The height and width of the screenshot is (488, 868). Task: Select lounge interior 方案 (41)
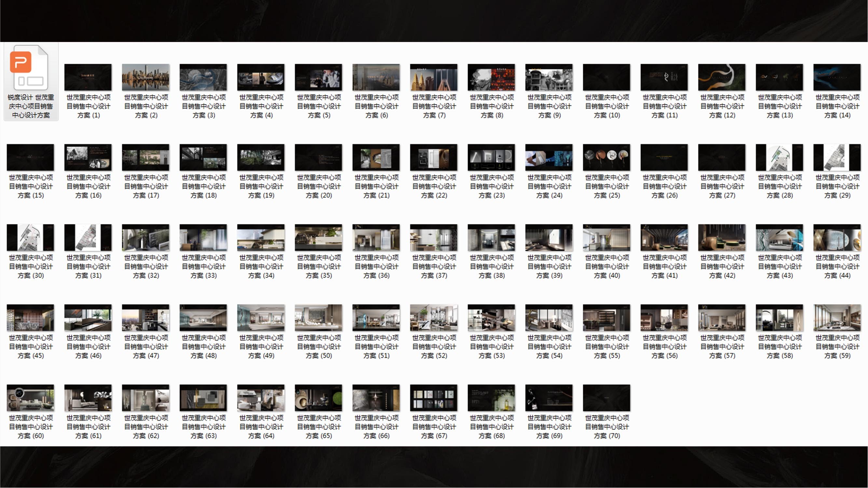click(x=664, y=237)
